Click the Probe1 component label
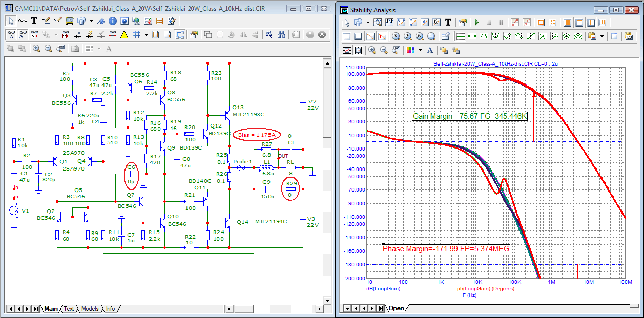Viewport: 644px width, 318px height. point(242,162)
